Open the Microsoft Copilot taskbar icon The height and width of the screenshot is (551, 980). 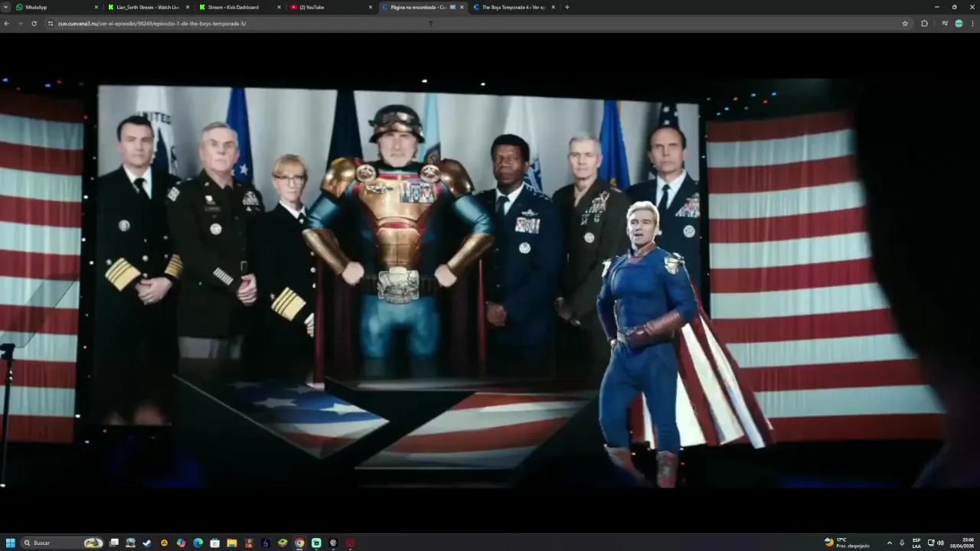[x=181, y=543]
